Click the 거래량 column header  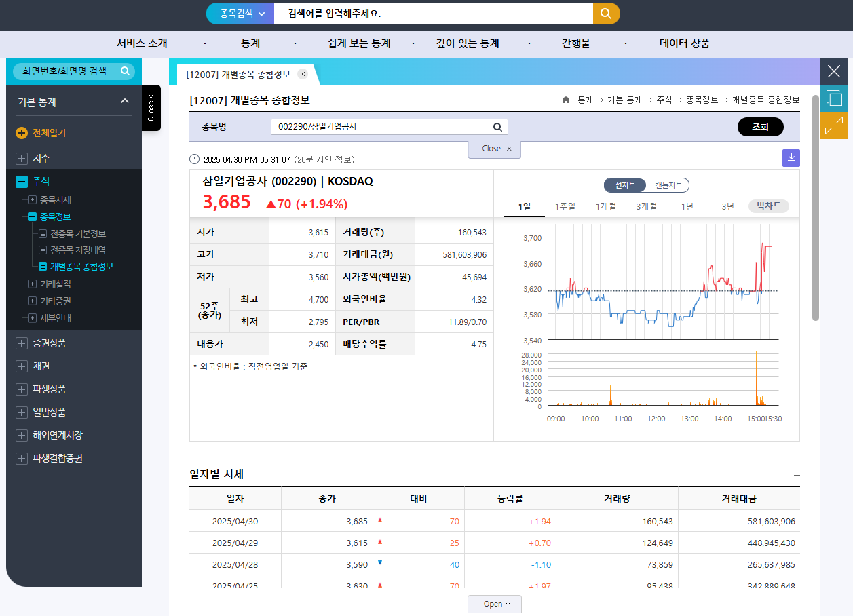point(617,499)
